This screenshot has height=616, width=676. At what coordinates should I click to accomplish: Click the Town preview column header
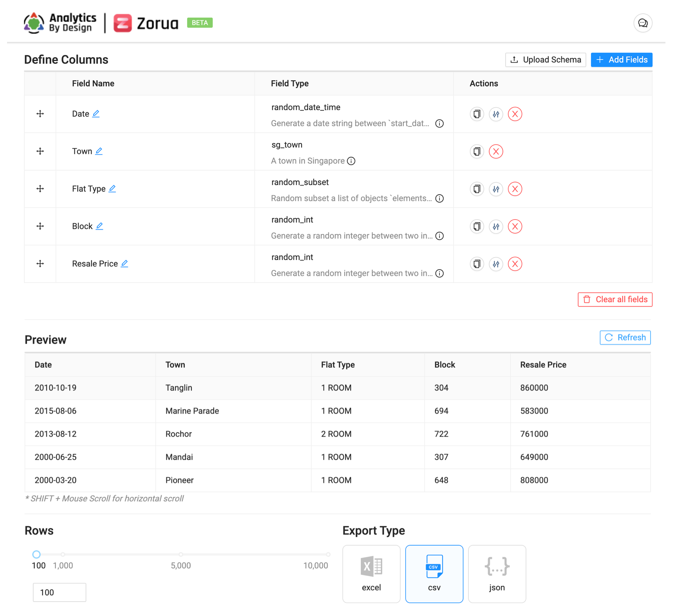point(233,365)
